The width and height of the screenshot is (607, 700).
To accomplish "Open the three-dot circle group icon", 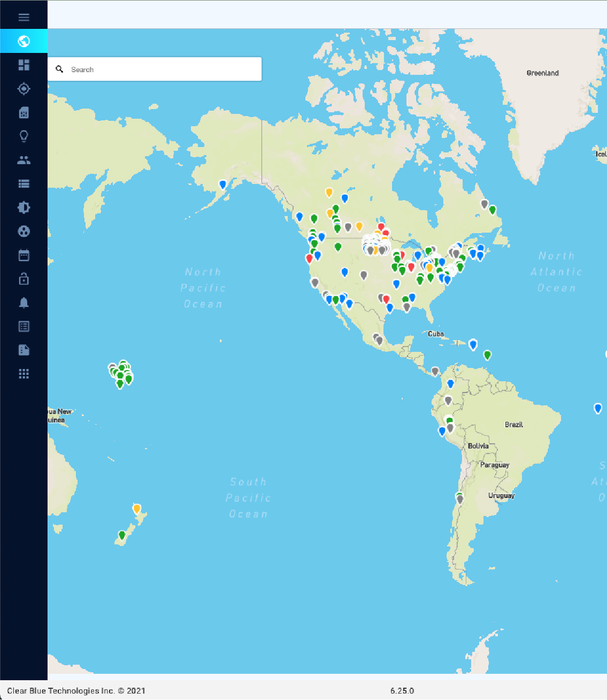I will [x=24, y=232].
